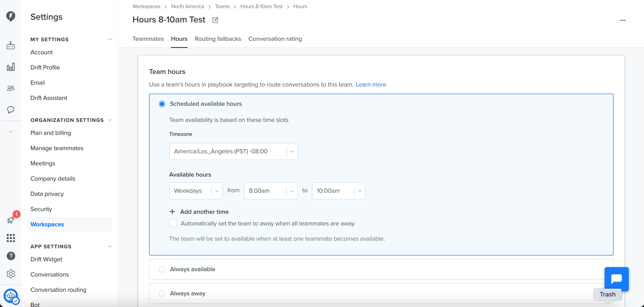Image resolution: width=644 pixels, height=307 pixels.
Task: Open the 8:00am start time dropdown
Action: (271, 191)
